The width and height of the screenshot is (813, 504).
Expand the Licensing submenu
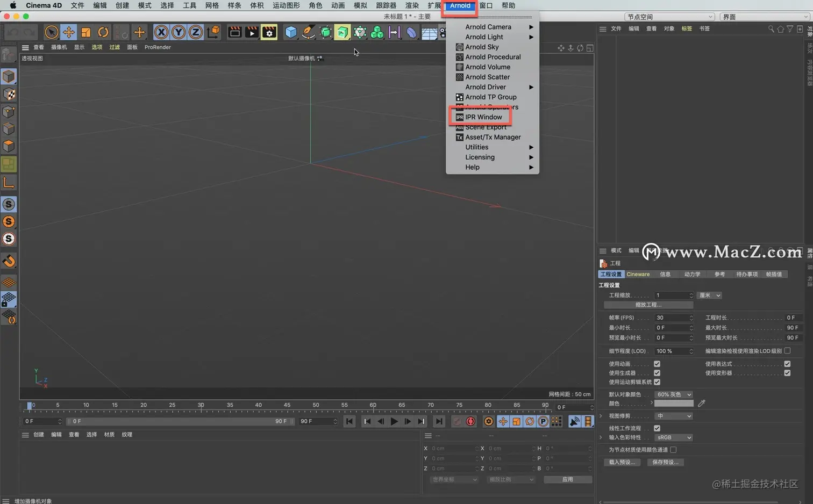click(492, 157)
